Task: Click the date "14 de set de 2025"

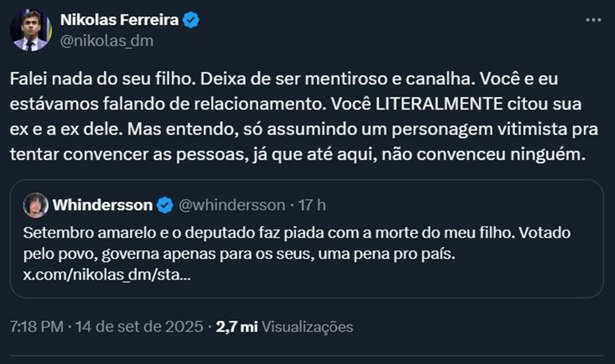Action: [139, 327]
